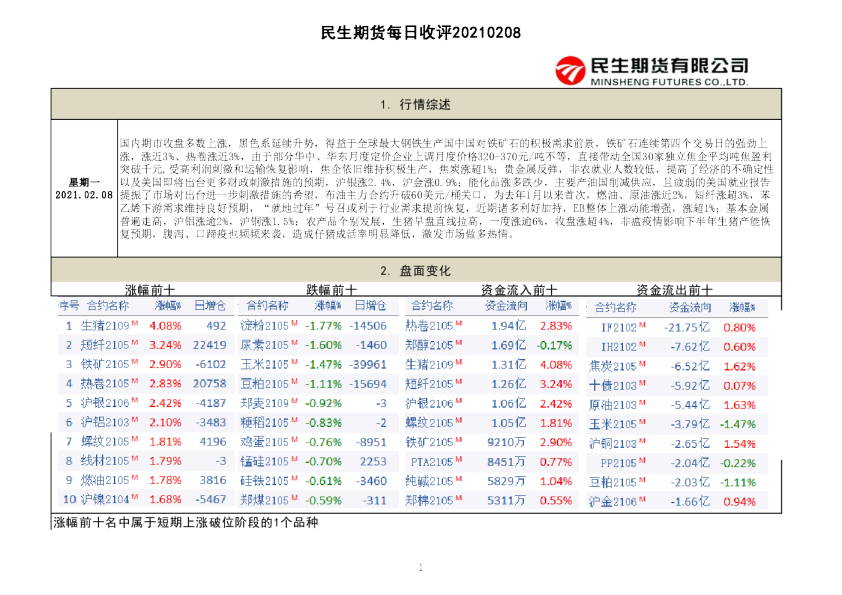Open the 焦炭2105 contract link
Viewport: 842px width, 595px height.
coord(615,365)
